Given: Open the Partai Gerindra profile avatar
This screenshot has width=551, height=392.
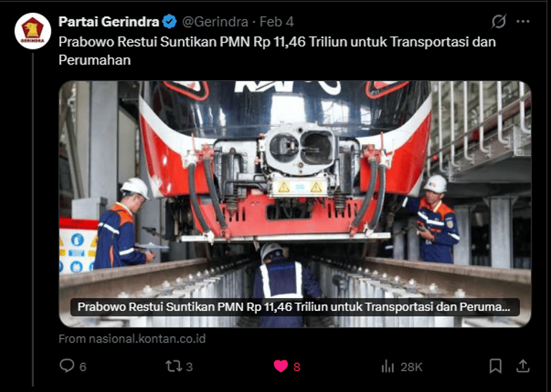Looking at the screenshot, I should [33, 31].
